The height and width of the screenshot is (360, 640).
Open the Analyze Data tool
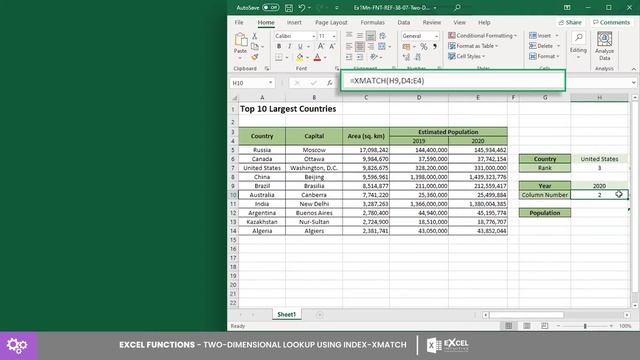(x=604, y=46)
